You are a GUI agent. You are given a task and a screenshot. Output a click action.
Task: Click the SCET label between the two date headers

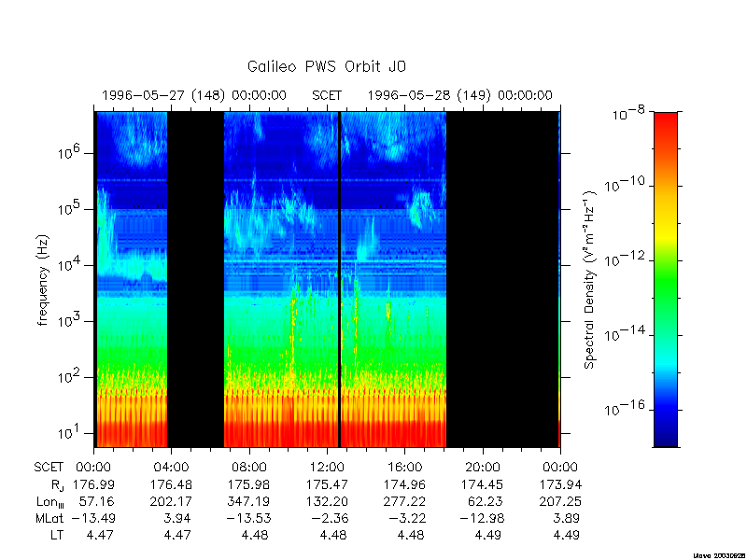327,96
